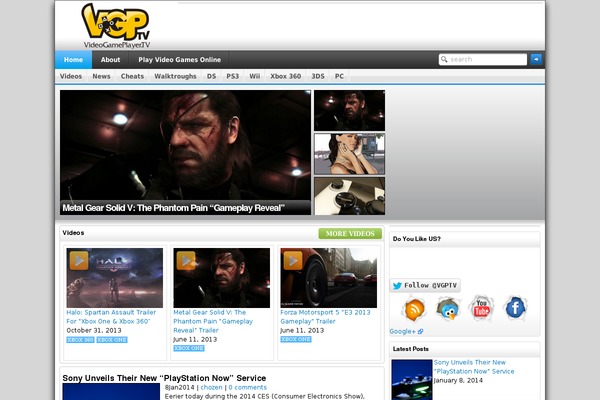Select the 3DS category
Viewport: 600px width, 400px height.
click(318, 76)
